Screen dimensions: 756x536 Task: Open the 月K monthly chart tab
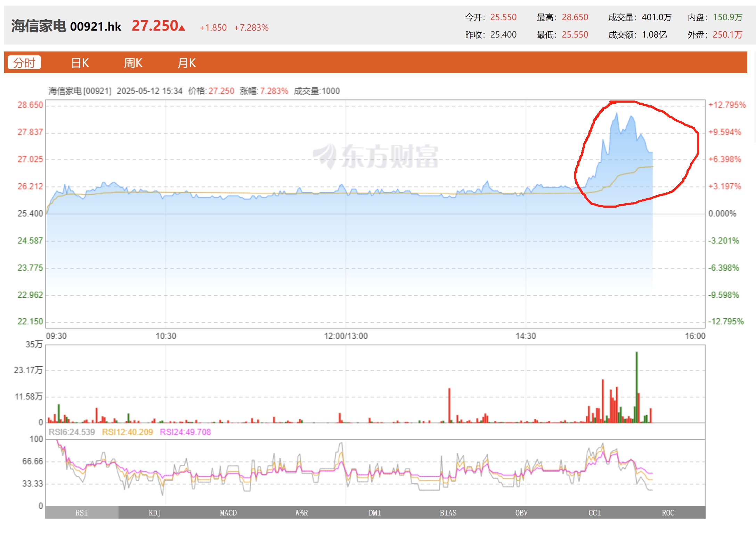(187, 63)
